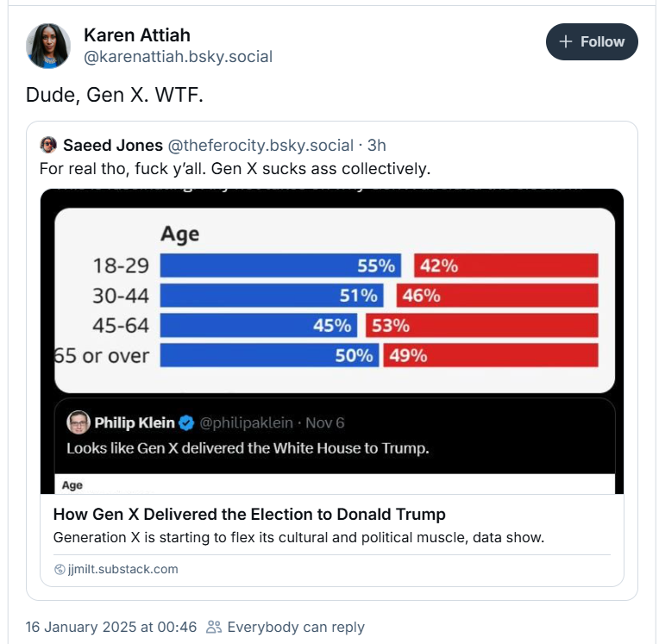Click the 3h timestamp on quoted post
This screenshot has height=644, width=659.
[x=377, y=146]
